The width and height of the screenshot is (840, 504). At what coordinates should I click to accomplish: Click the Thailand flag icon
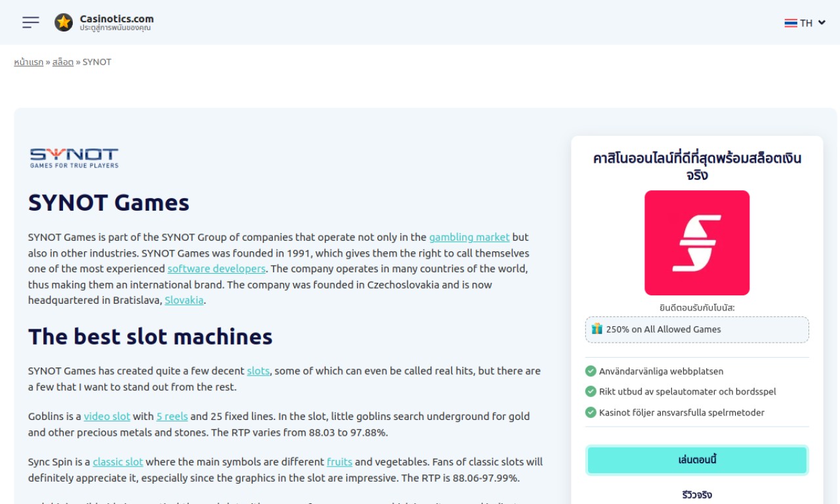pos(791,23)
